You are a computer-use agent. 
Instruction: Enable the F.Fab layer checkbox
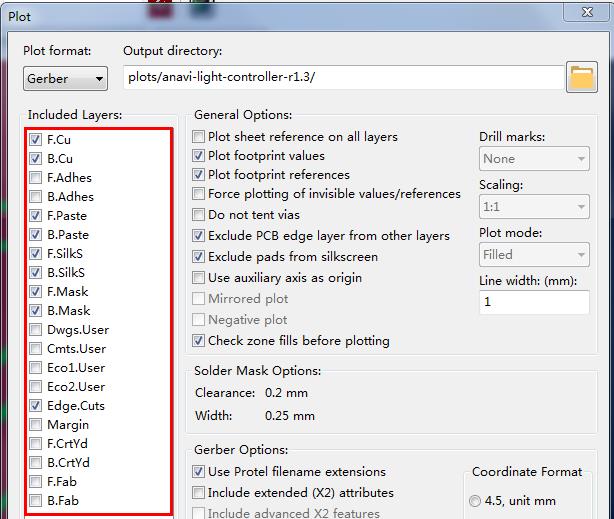tap(35, 481)
